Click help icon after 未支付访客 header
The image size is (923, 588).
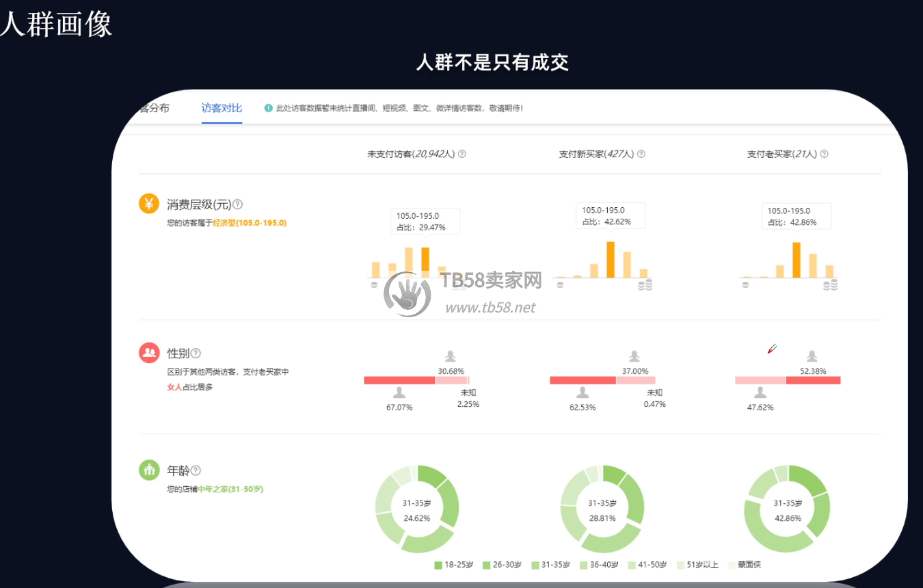point(462,155)
